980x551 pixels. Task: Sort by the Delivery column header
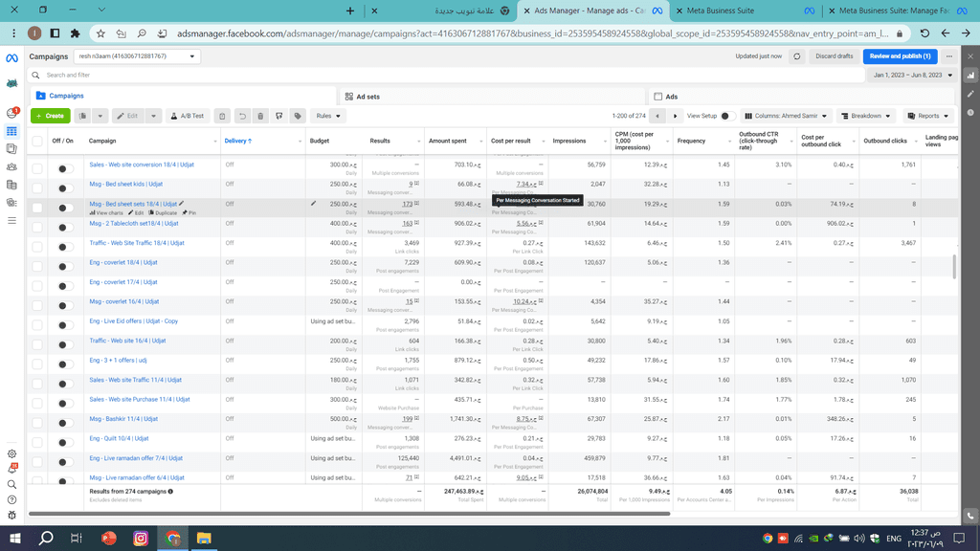[x=238, y=142]
